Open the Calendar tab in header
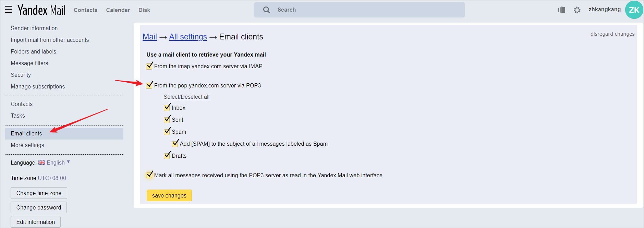Viewport: 644px width, 228px height. 118,10
